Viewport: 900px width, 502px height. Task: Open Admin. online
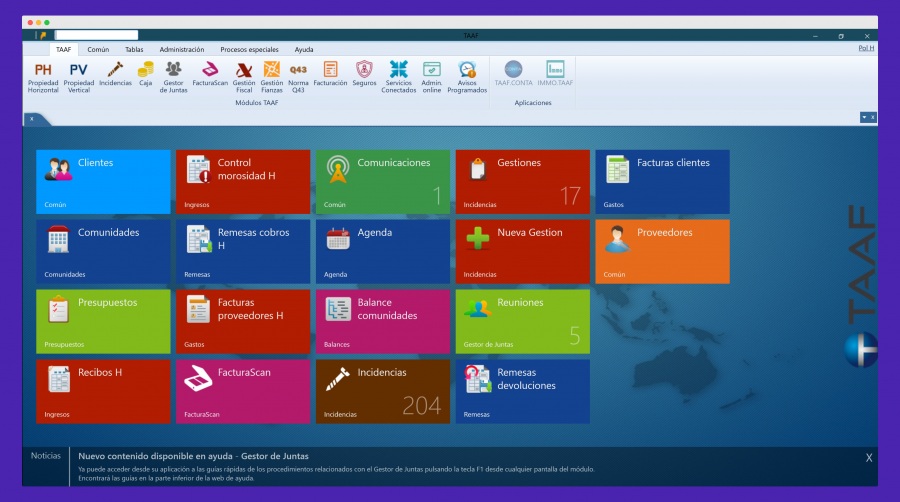tap(431, 77)
